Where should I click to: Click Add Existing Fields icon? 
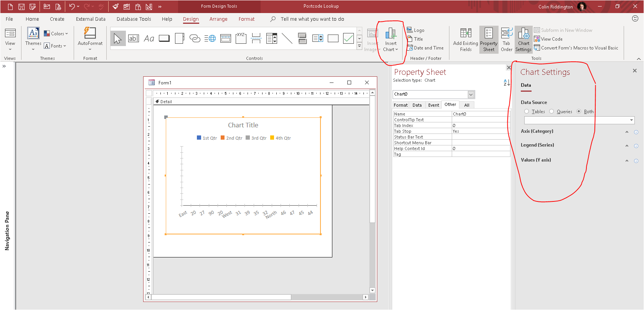point(466,40)
